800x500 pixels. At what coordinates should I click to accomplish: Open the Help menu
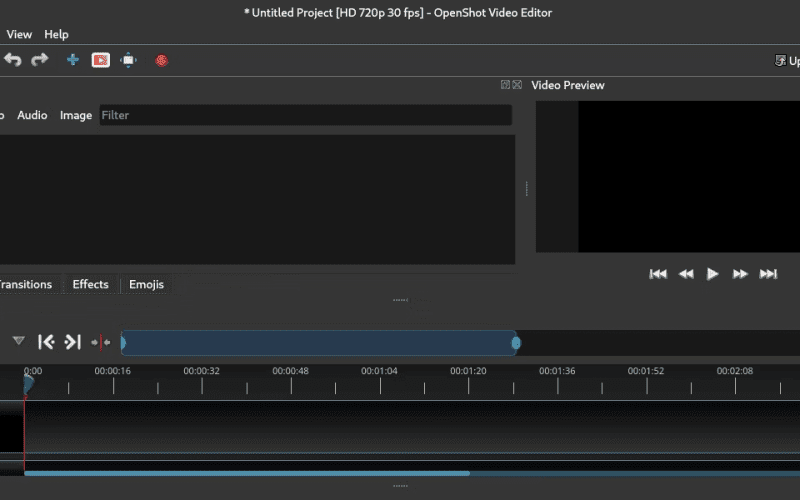(56, 34)
